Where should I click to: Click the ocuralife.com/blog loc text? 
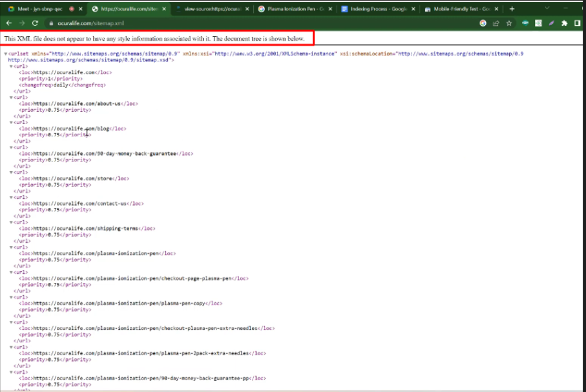click(x=71, y=129)
